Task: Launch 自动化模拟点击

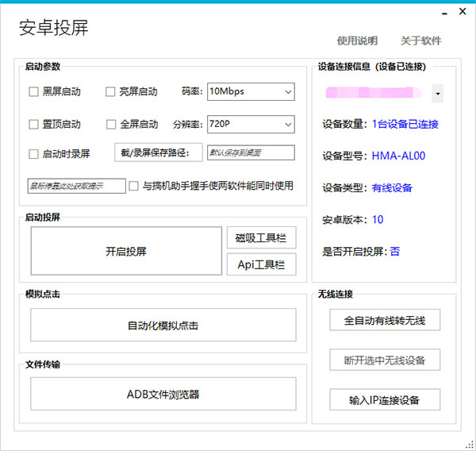Action: click(163, 325)
